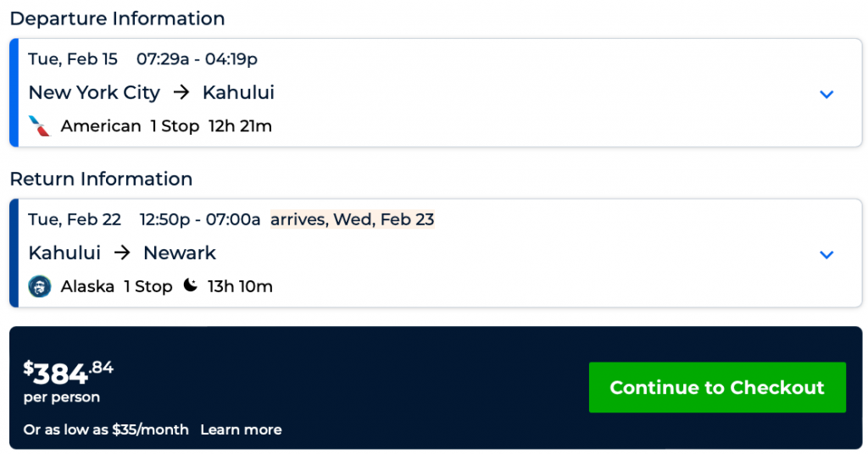The width and height of the screenshot is (868, 454).
Task: Click the Alaska Airlines logo icon
Action: pos(39,286)
